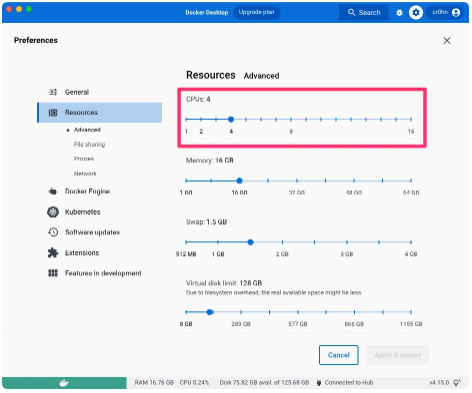This screenshot has height=393, width=472.
Task: Click the General sliders icon
Action: pos(53,92)
